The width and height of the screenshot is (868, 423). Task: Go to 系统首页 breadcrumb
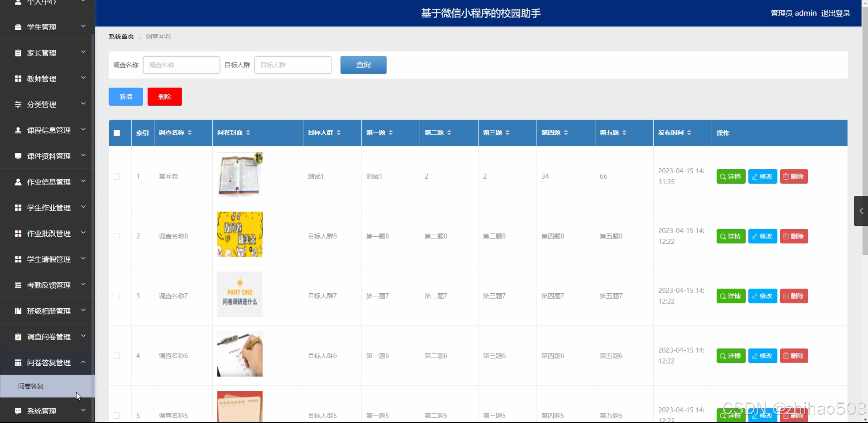pos(121,36)
